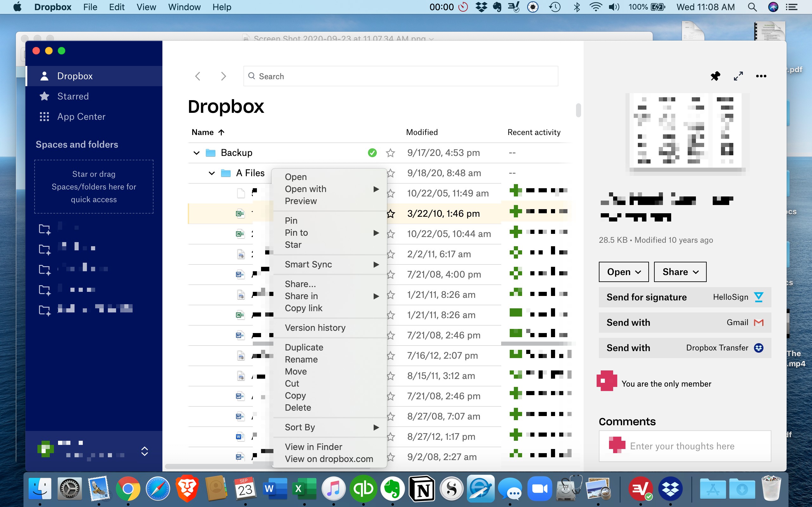Click the Dropbox Transfer send with icon
The height and width of the screenshot is (507, 812).
tap(758, 347)
